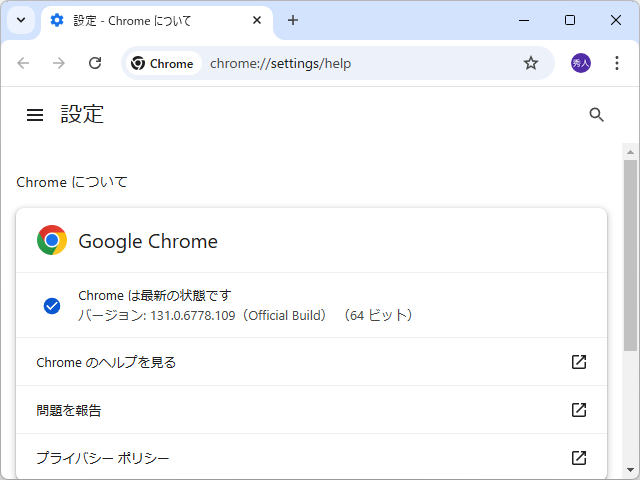Open 問題を報告

311,410
